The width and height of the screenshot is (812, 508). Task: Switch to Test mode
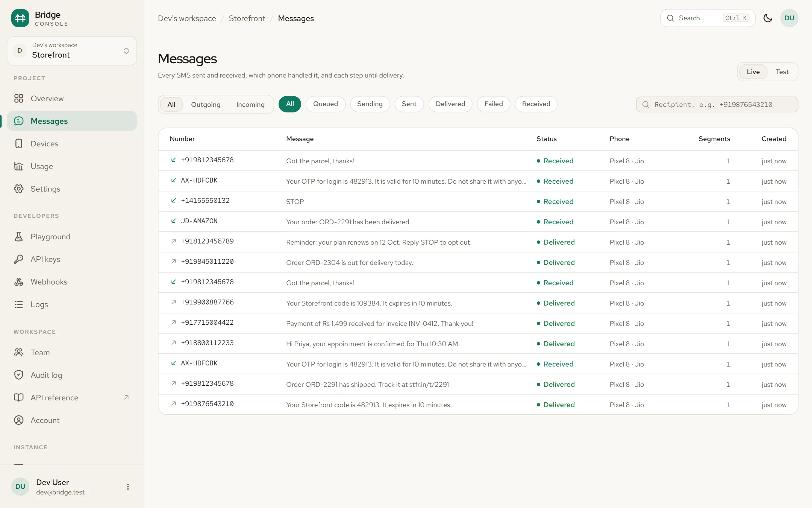point(782,72)
